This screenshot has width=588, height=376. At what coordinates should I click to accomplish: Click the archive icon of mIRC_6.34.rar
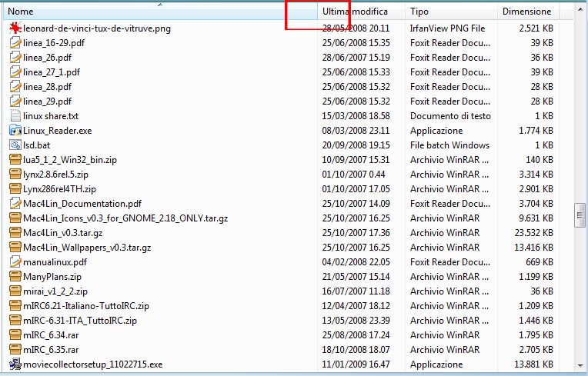point(15,334)
